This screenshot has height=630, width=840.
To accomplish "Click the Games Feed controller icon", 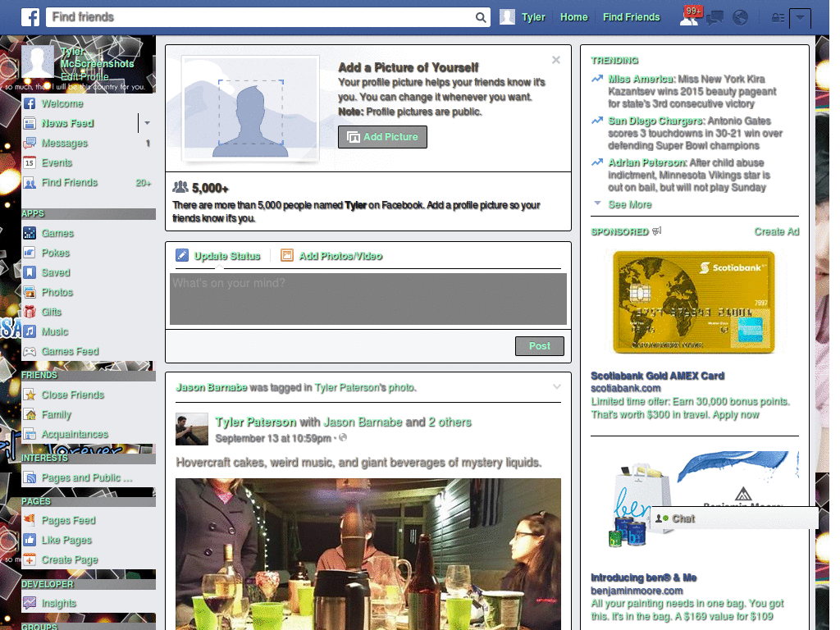I will tap(30, 351).
